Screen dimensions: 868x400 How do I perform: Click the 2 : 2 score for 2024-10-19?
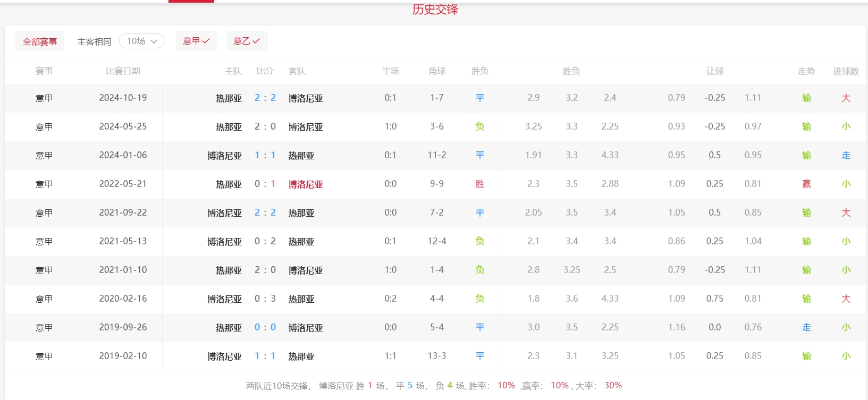[x=265, y=98]
